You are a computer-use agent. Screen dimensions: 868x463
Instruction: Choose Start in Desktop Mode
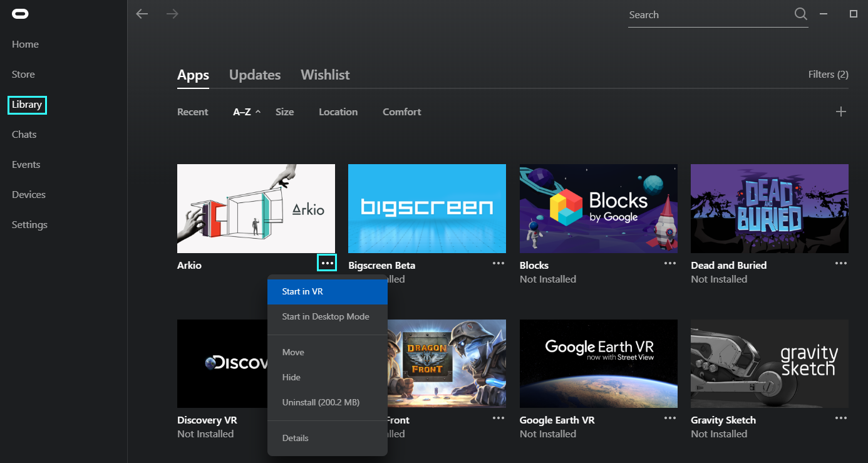[x=328, y=317]
